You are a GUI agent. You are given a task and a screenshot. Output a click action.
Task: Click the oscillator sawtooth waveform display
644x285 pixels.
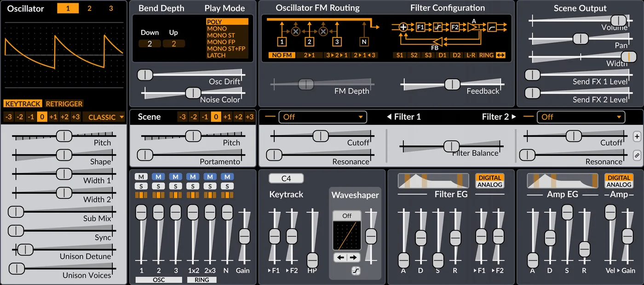coord(63,55)
